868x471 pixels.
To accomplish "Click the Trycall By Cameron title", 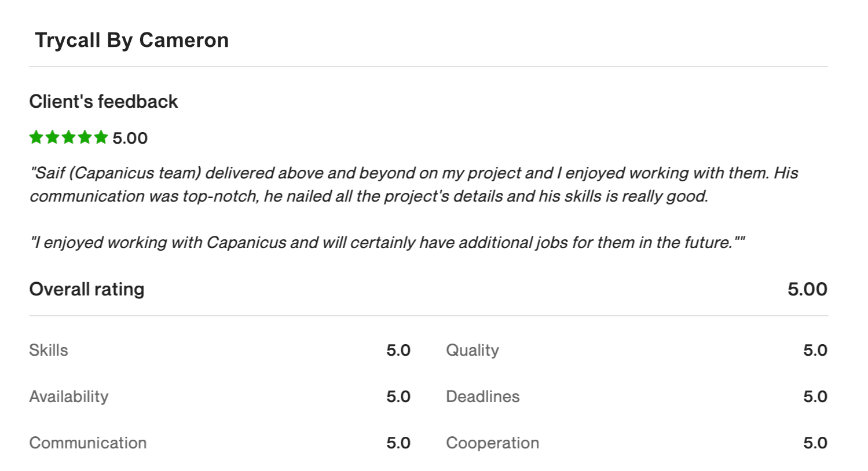I will [131, 41].
